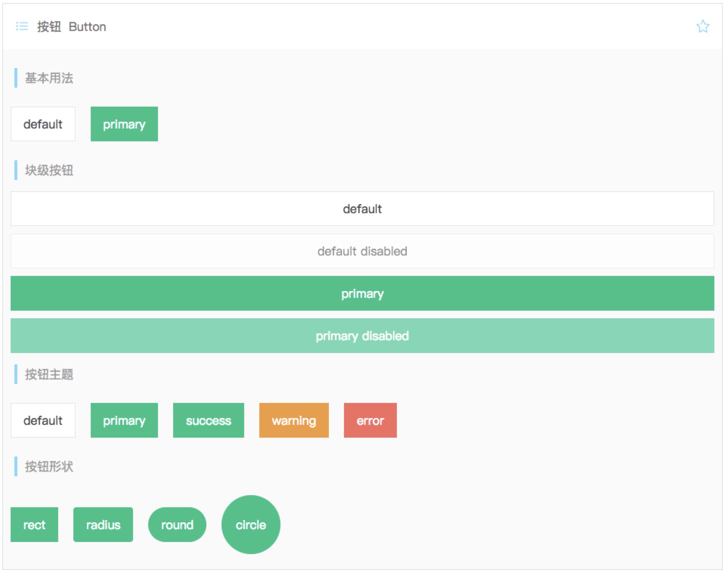The width and height of the screenshot is (728, 573).
Task: Click the 按钮 Button header title
Action: pos(72,27)
